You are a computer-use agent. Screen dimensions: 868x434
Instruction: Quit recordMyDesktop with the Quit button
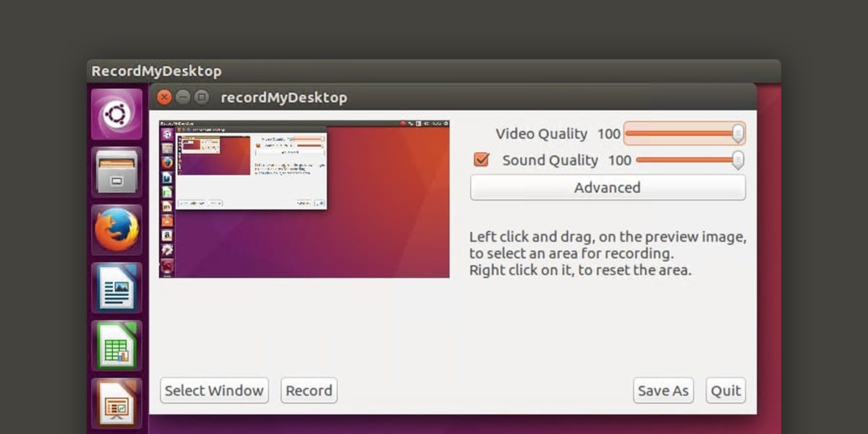[726, 391]
